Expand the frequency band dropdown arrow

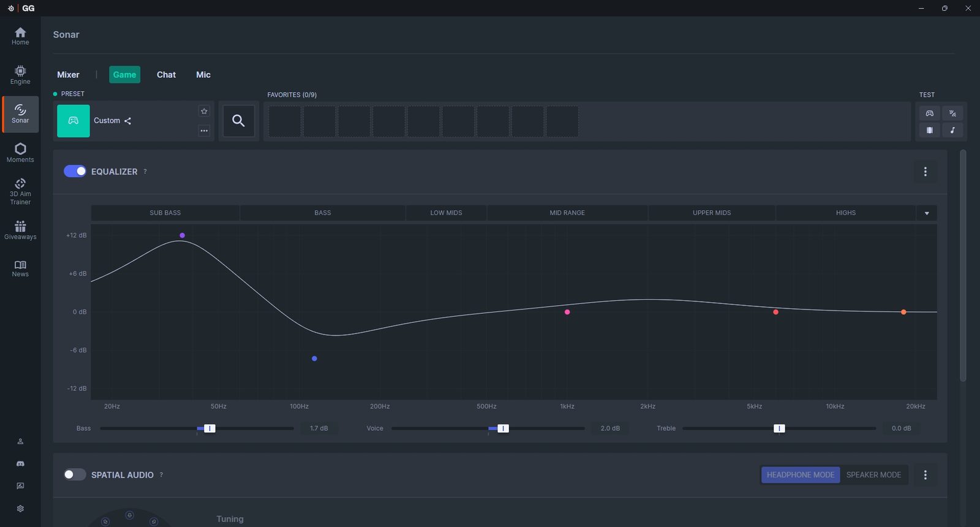[x=927, y=213]
